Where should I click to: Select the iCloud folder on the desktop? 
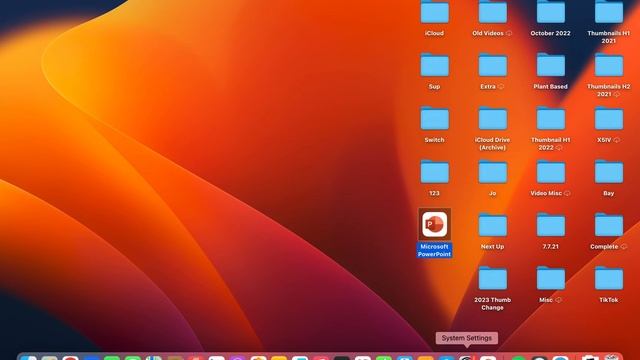[434, 12]
